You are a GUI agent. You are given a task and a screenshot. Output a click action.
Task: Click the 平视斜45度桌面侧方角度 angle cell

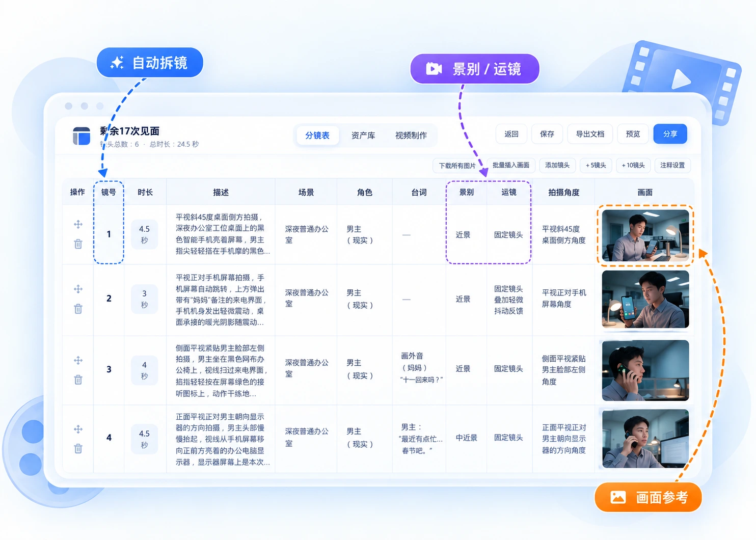(x=563, y=235)
